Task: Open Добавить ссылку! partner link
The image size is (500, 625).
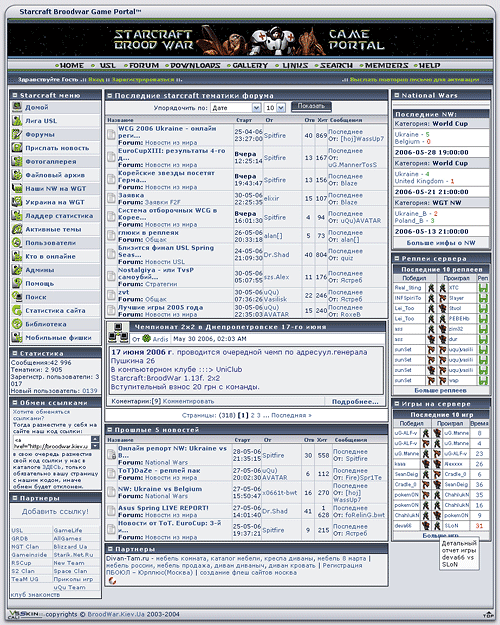Action: coord(55,511)
